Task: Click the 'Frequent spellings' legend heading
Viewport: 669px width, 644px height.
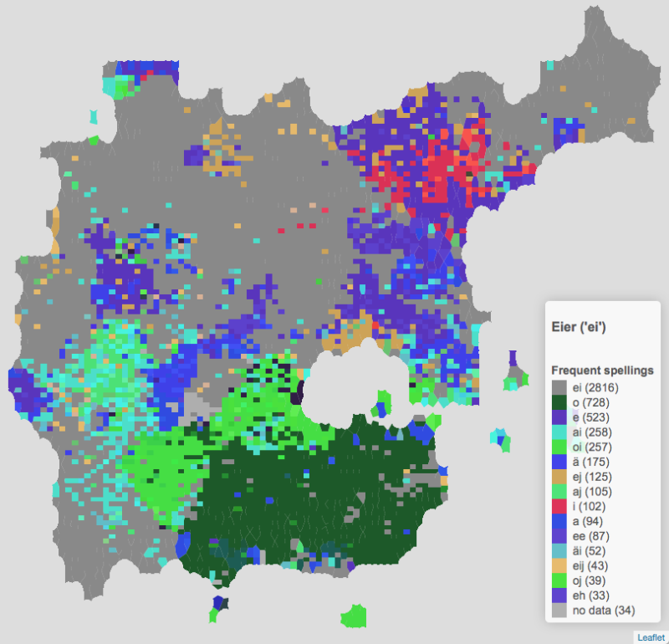Action: (x=602, y=370)
